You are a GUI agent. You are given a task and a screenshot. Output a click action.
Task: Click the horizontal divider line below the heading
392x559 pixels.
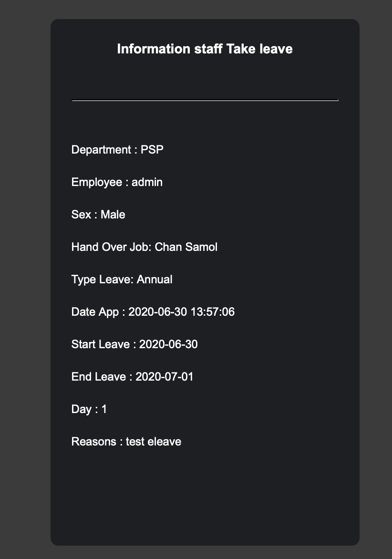click(205, 100)
